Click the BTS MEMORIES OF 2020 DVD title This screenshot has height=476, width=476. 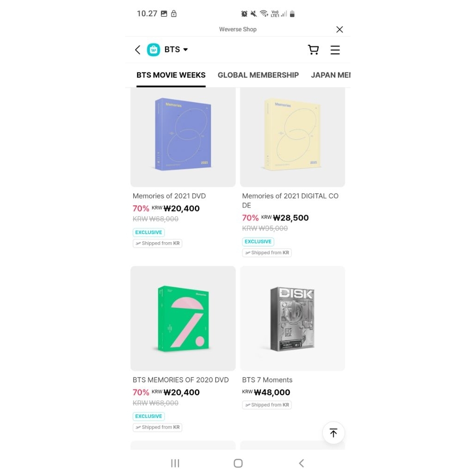181,380
